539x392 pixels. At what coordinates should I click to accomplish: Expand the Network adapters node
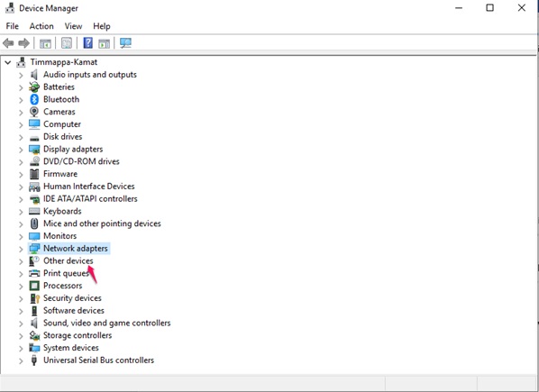(x=21, y=249)
